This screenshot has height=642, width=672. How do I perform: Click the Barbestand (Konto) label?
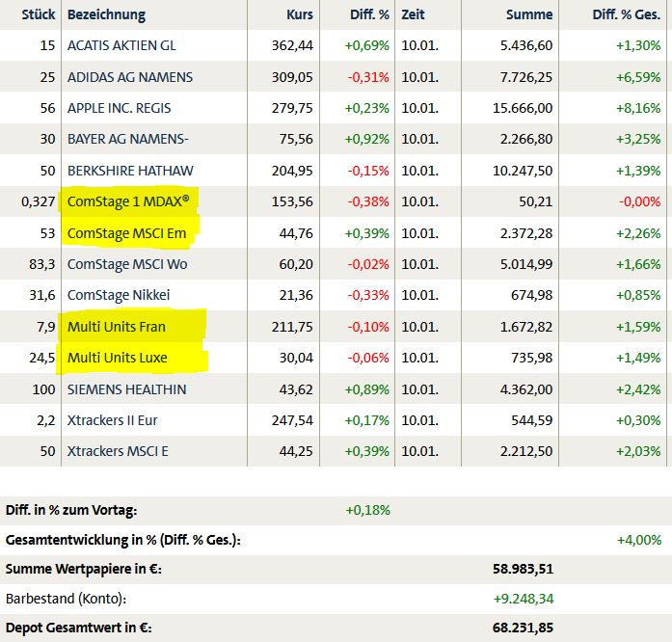coord(66,599)
